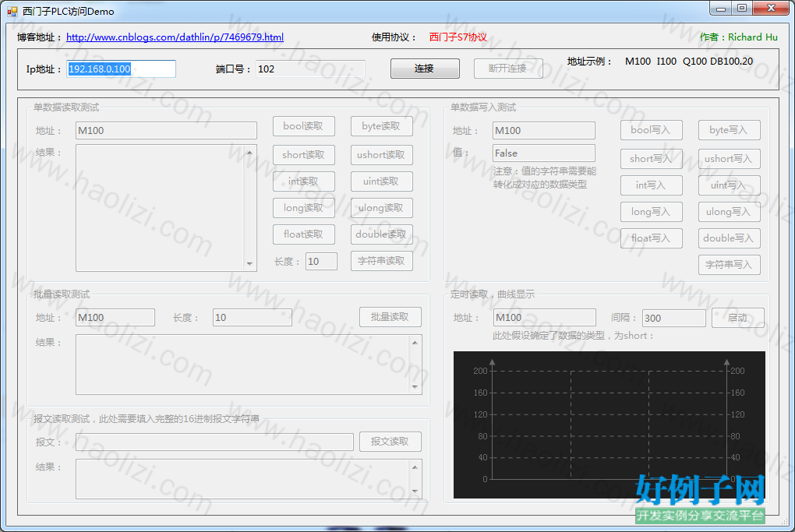Click the 端口号 input field
Image resolution: width=795 pixels, height=532 pixels.
pos(310,69)
